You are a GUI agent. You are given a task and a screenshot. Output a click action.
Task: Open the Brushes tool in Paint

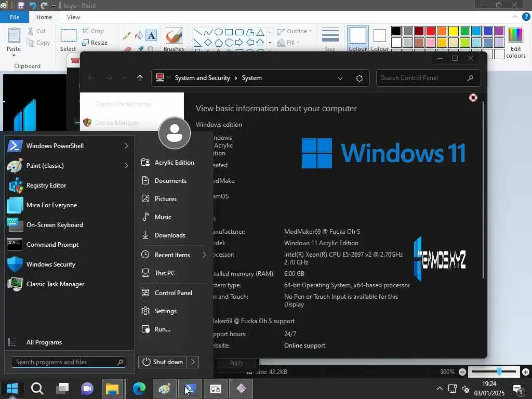174,39
